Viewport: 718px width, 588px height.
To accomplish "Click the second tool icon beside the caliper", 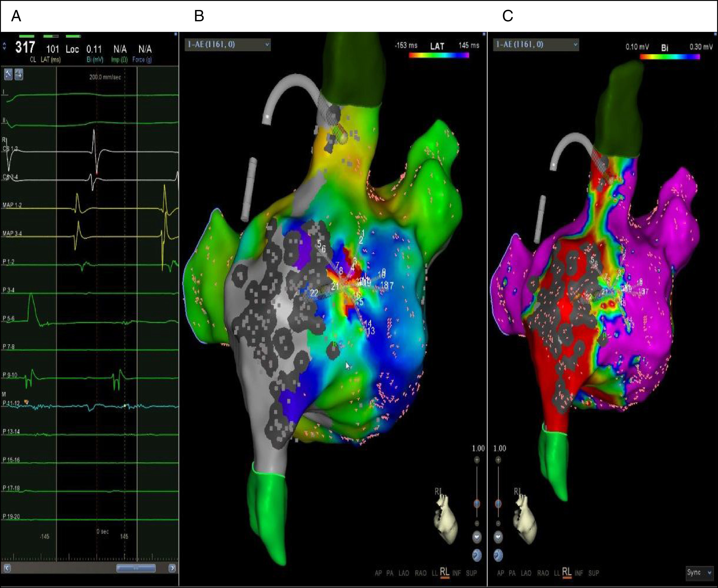I will coord(19,74).
